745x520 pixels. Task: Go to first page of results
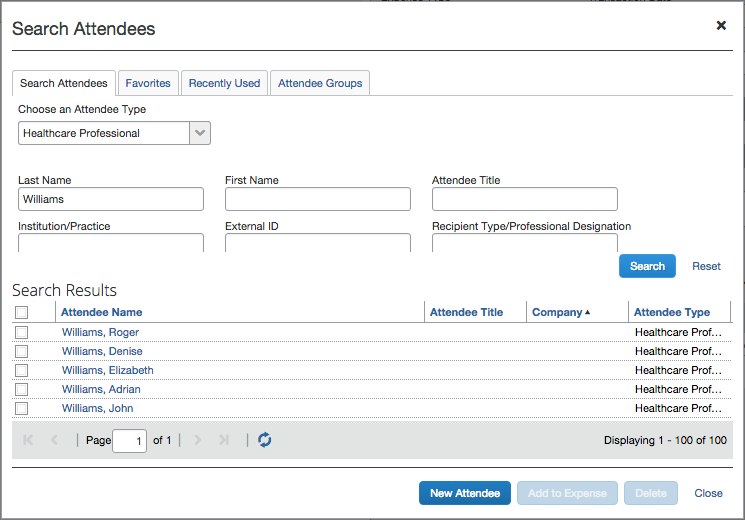pos(28,440)
